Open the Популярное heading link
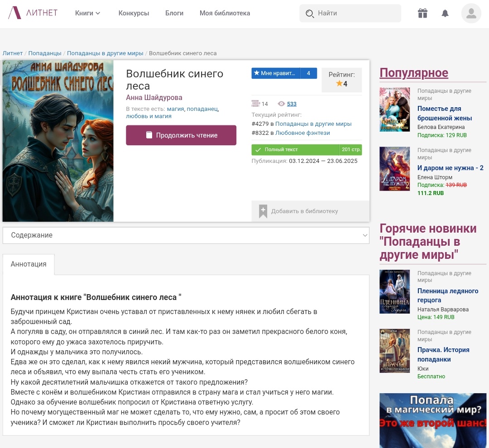 (x=414, y=73)
